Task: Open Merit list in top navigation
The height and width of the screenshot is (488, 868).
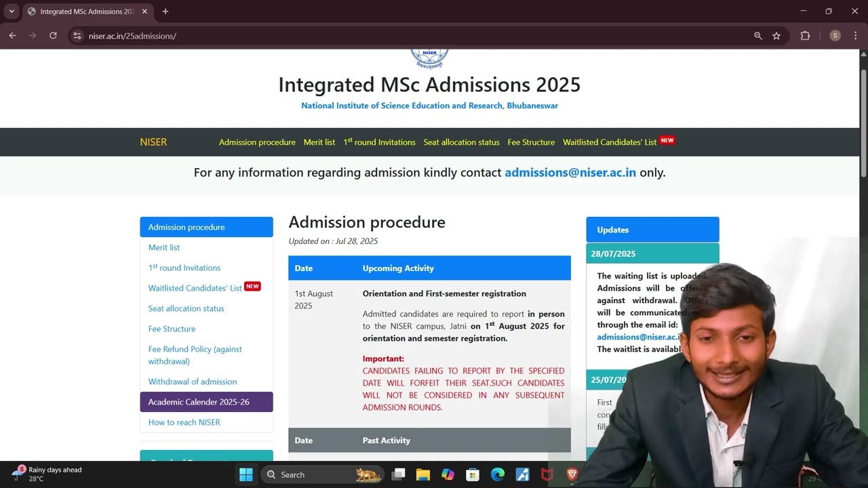Action: coord(319,142)
